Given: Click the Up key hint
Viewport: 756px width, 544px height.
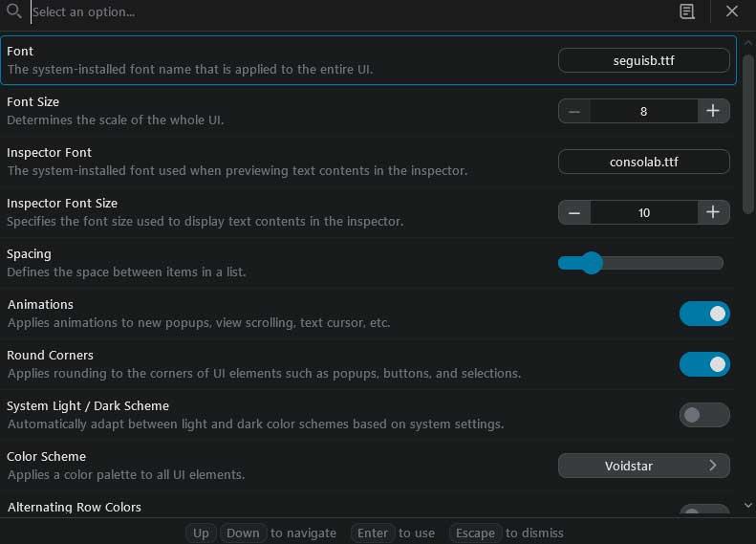Looking at the screenshot, I should click(x=201, y=533).
